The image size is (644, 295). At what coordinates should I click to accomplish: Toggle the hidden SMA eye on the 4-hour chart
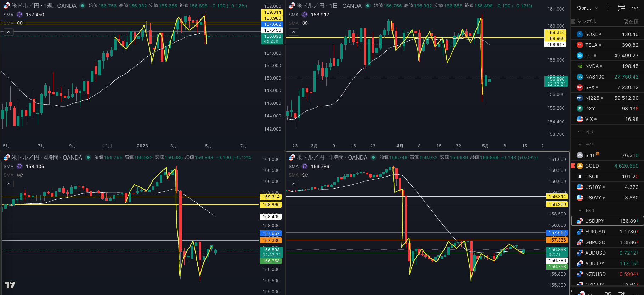click(x=20, y=175)
